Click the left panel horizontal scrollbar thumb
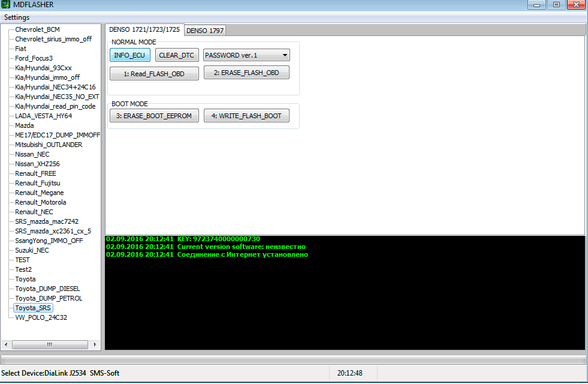 pyautogui.click(x=49, y=344)
